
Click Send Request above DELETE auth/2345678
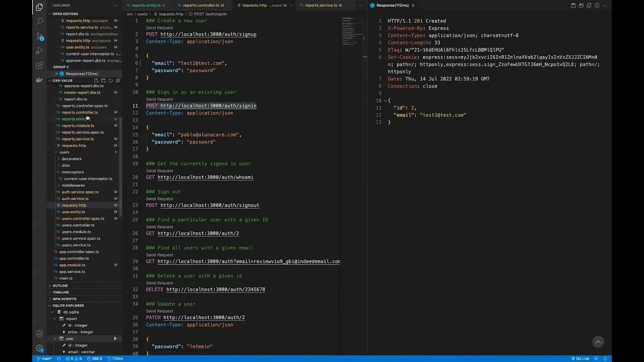click(x=159, y=283)
